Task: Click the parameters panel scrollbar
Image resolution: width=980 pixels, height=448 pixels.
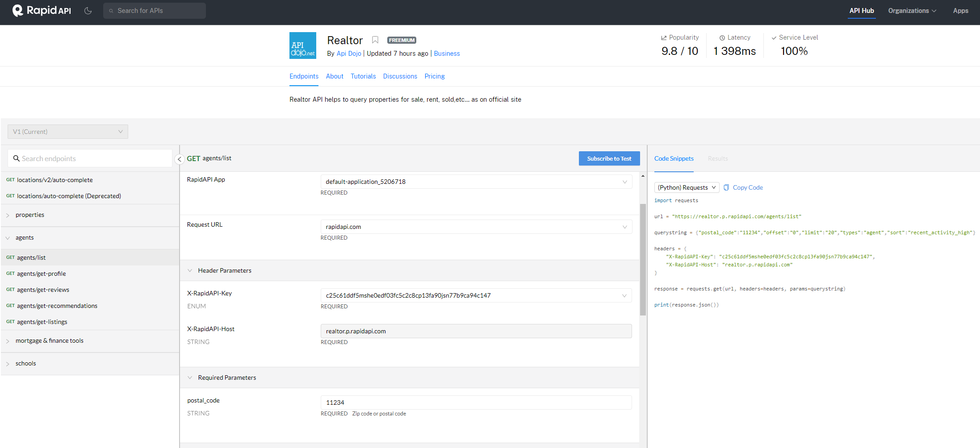Action: click(x=643, y=260)
